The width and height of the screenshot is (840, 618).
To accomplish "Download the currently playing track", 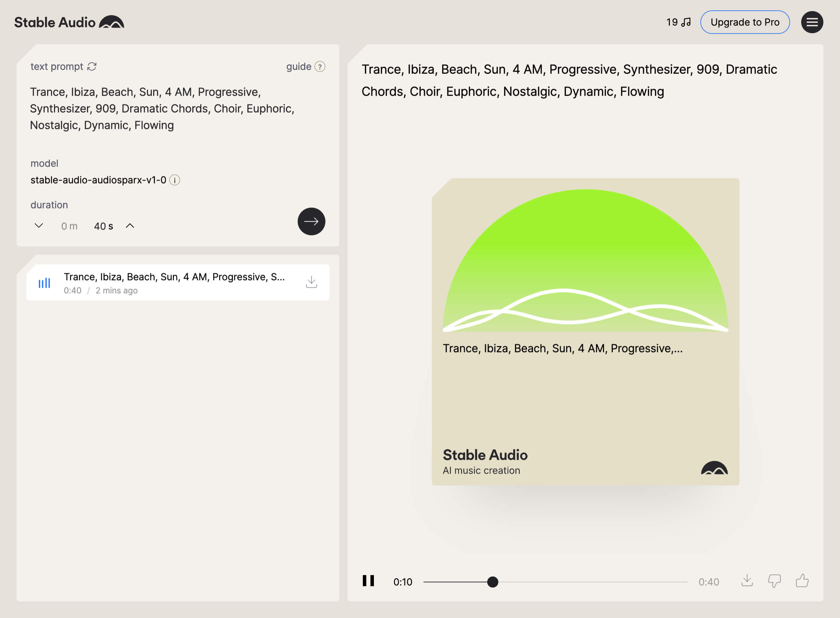I will tap(747, 581).
